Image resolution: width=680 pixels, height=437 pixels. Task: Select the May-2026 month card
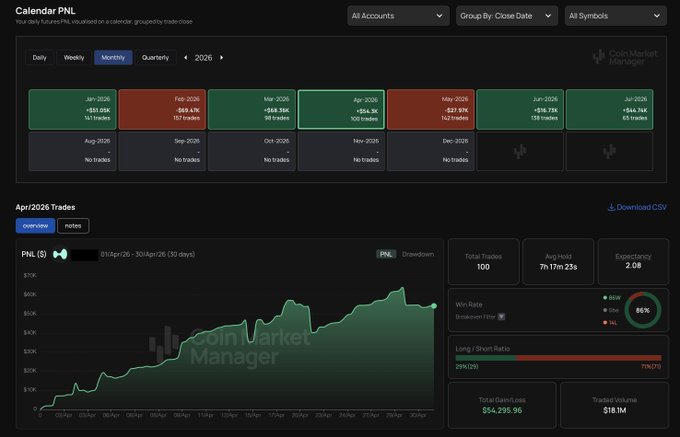[x=431, y=110]
